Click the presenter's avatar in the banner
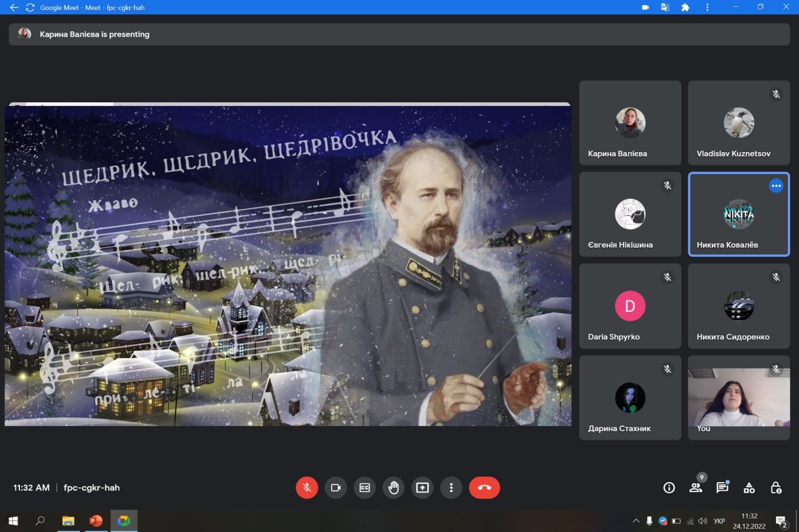The height and width of the screenshot is (532, 799). click(24, 34)
